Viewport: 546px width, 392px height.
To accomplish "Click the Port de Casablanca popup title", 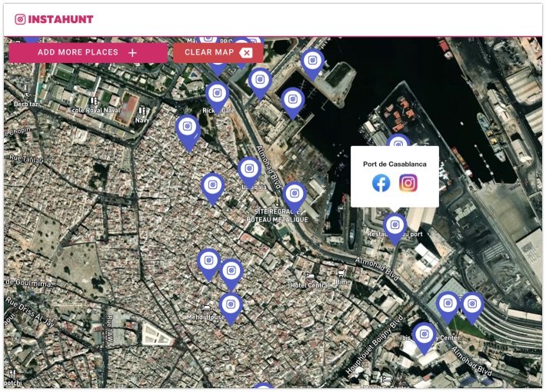I will 395,164.
